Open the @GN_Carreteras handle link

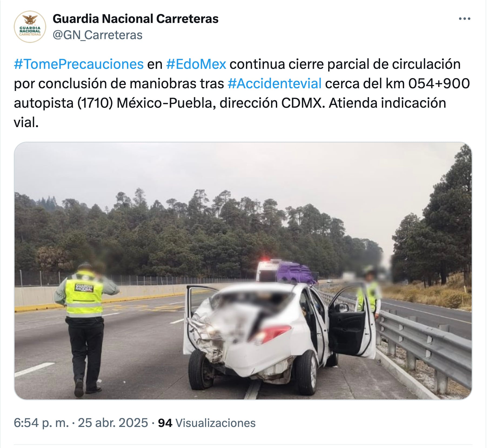pos(98,35)
